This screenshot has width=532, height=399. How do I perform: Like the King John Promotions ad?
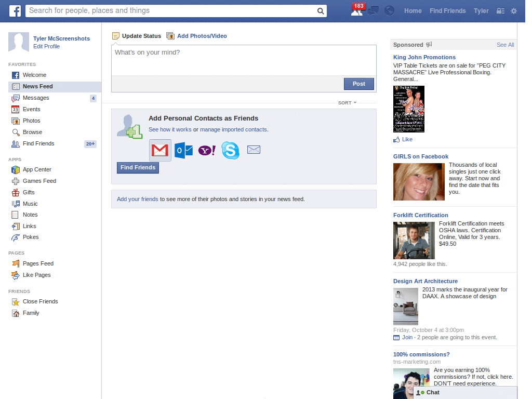point(403,139)
